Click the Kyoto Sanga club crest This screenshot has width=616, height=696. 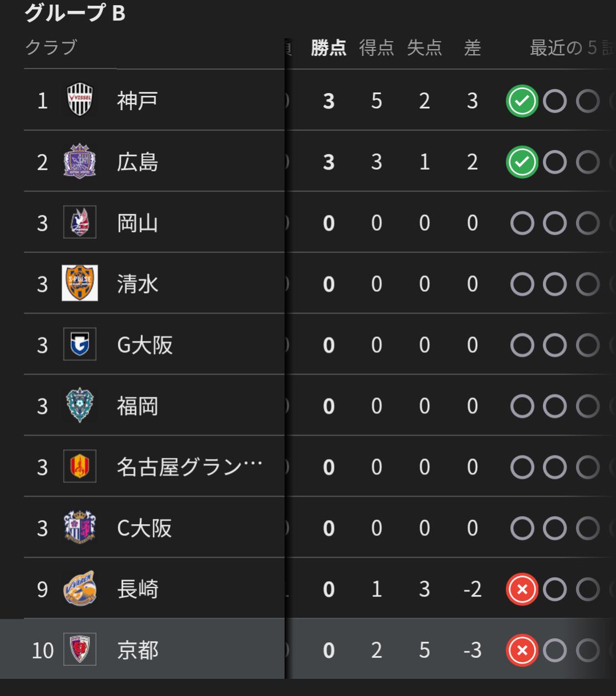pos(79,650)
